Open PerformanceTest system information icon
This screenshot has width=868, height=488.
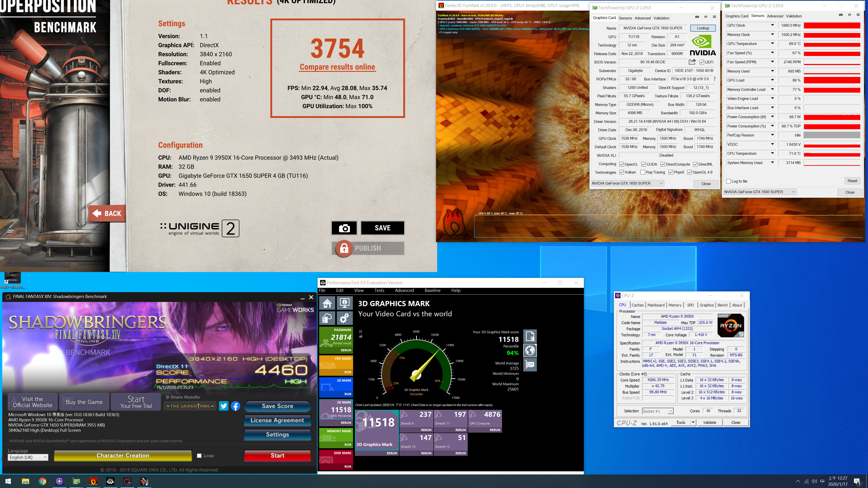point(344,303)
